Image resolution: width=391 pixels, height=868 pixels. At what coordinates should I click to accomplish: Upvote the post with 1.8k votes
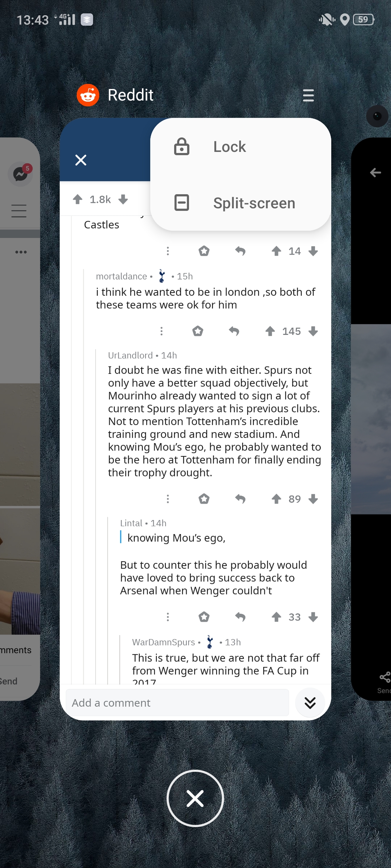77,199
